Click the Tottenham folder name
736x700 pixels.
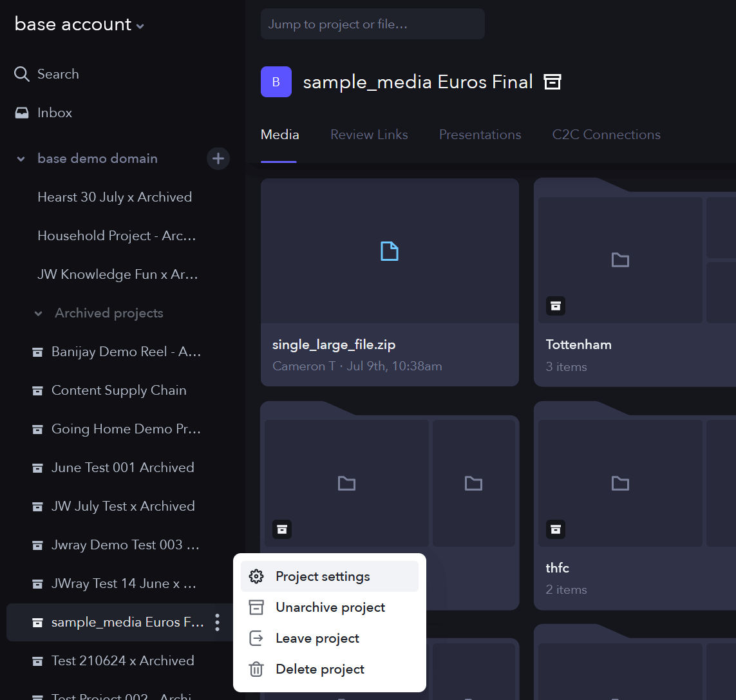(578, 345)
